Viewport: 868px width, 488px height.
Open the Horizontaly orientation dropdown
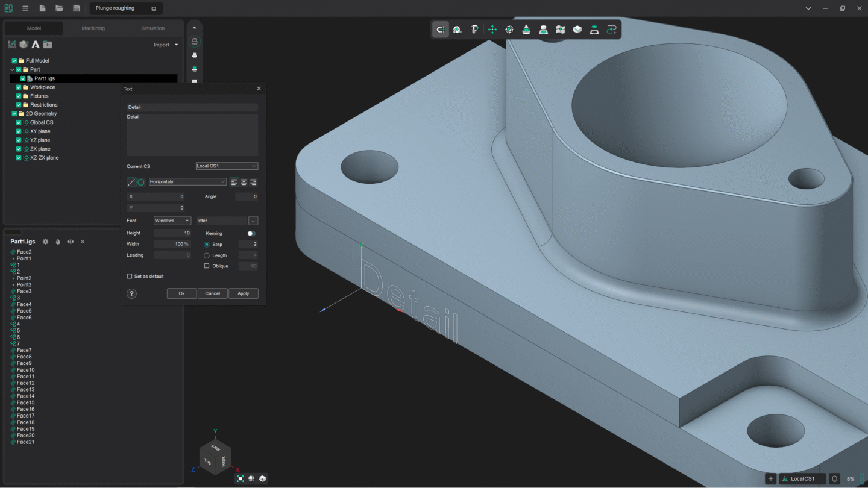click(x=187, y=181)
